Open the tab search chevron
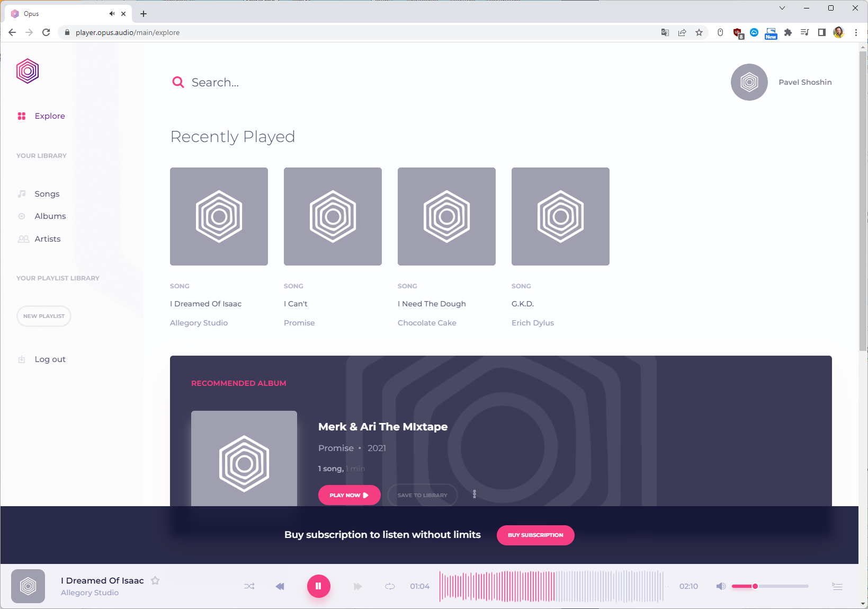This screenshot has width=868, height=609. 782,8
